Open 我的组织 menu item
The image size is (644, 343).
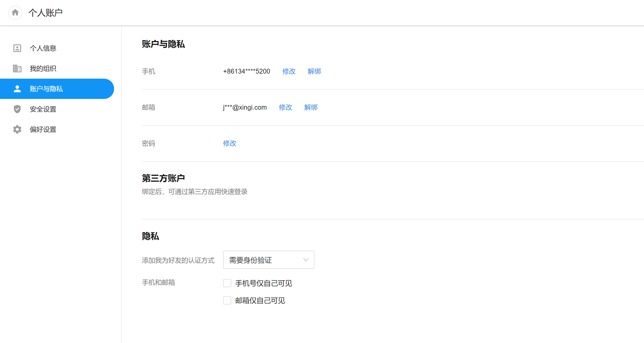pos(43,68)
